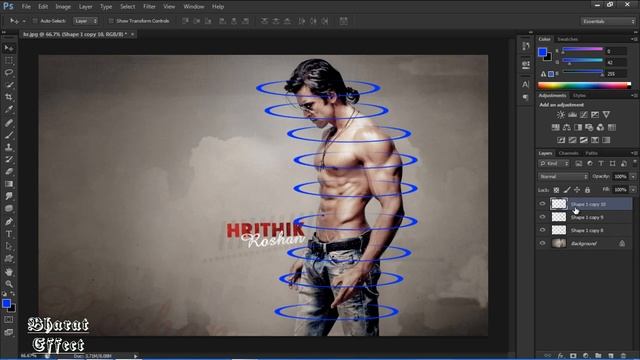Select the Eyedropper tool

tap(9, 109)
